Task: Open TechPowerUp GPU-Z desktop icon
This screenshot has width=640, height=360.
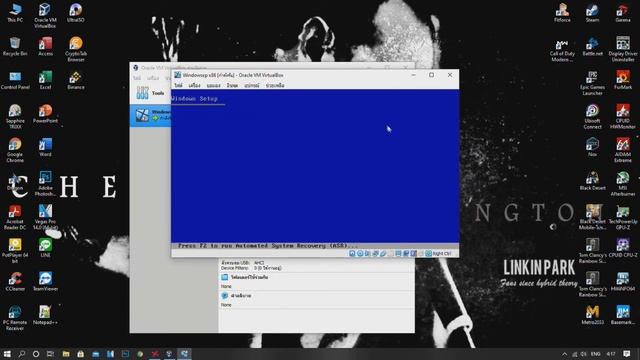Action: [623, 217]
